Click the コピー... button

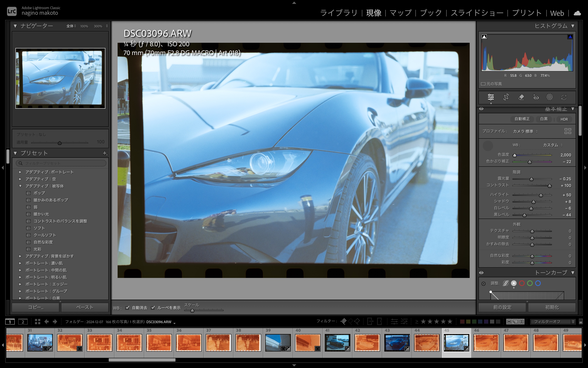pyautogui.click(x=36, y=307)
